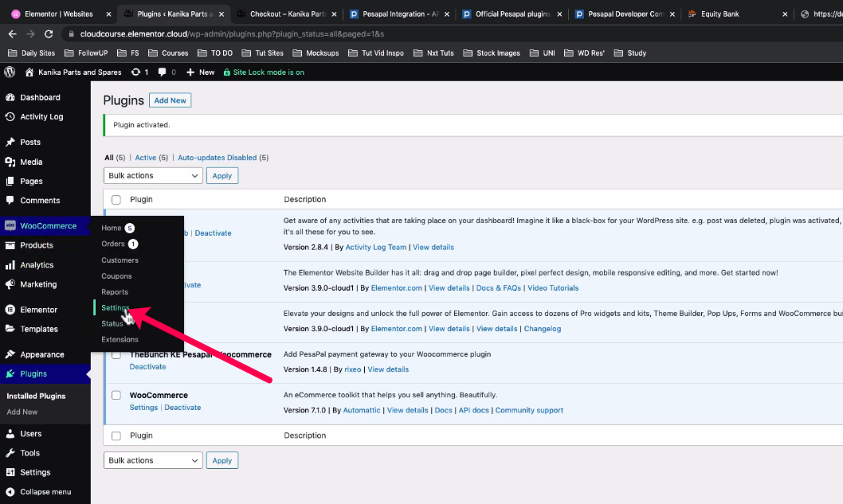This screenshot has width=843, height=504.
Task: Click the Dashboard icon in sidebar
Action: point(10,97)
